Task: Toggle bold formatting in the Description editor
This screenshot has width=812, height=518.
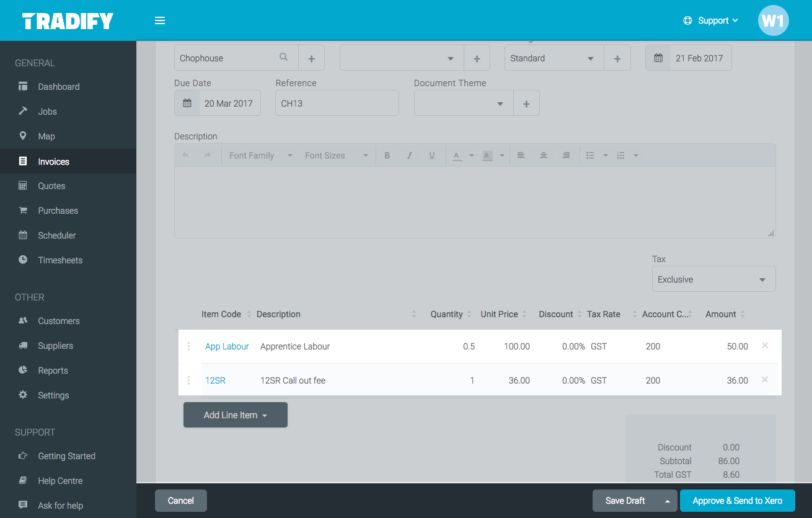Action: [x=387, y=155]
